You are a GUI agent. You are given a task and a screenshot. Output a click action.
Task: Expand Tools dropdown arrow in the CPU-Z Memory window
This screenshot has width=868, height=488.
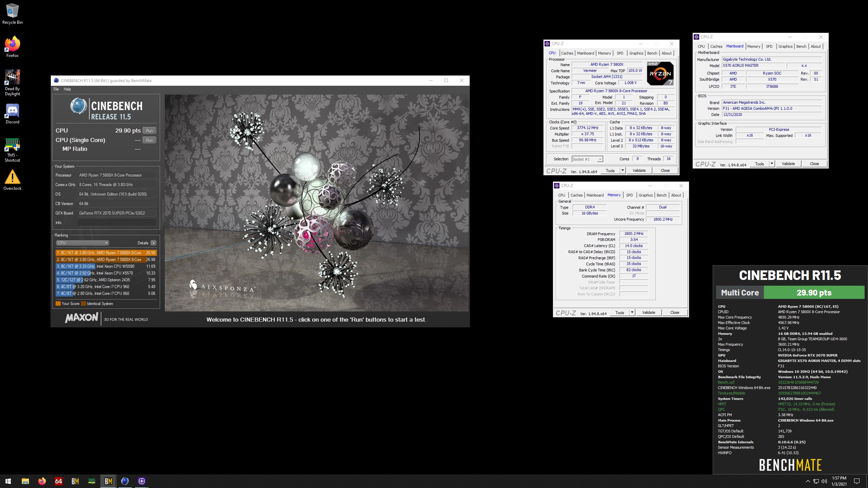(632, 313)
